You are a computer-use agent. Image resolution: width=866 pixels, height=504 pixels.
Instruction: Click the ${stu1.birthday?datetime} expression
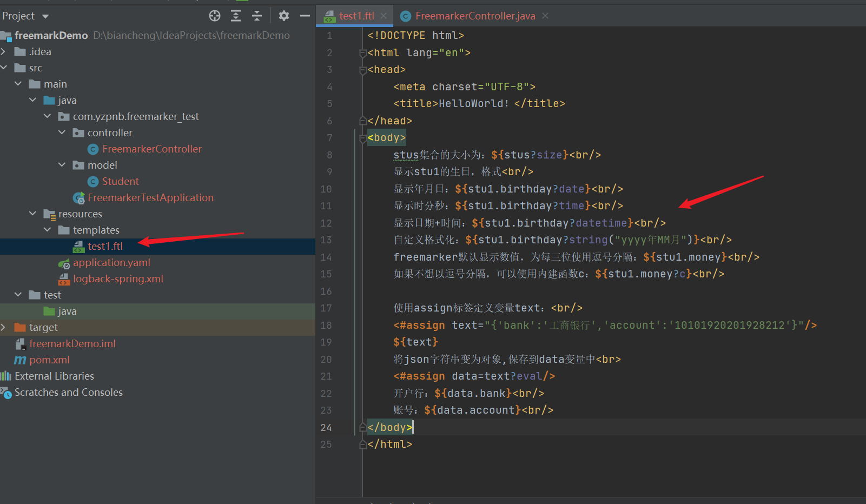coord(553,223)
